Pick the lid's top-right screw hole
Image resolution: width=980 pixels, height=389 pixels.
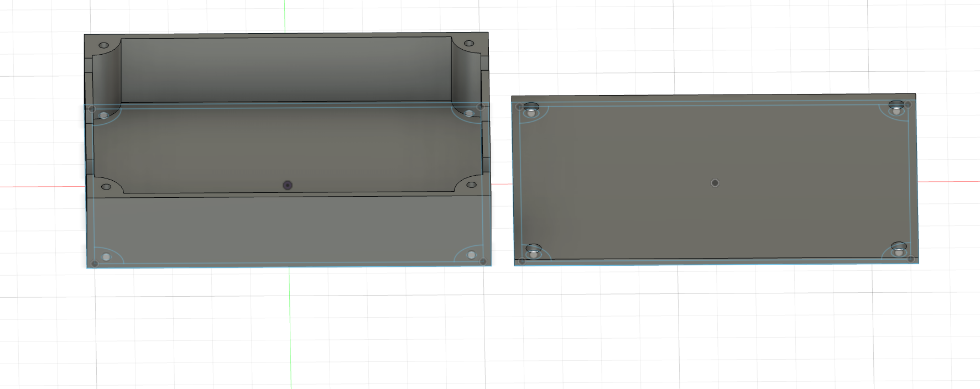click(x=897, y=106)
